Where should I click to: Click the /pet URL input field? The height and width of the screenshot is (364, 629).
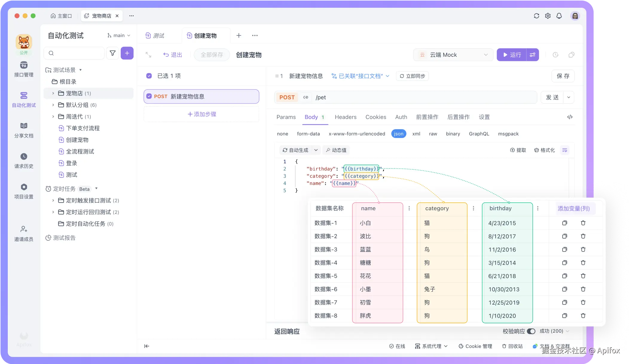389,97
